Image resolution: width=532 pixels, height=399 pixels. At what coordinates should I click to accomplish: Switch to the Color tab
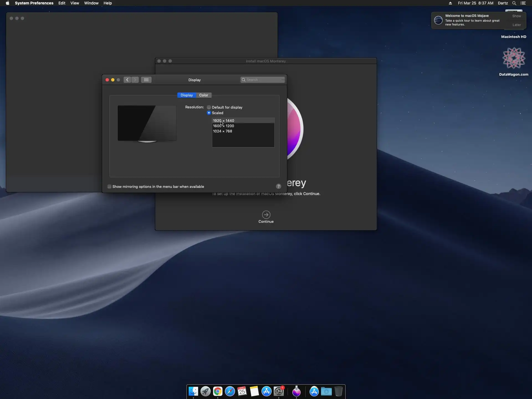tap(203, 95)
